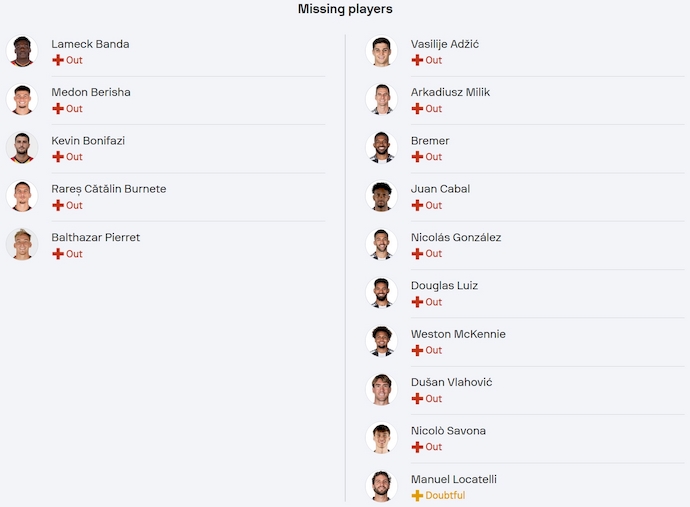
Task: Click the Missing players heading
Action: pos(345,9)
